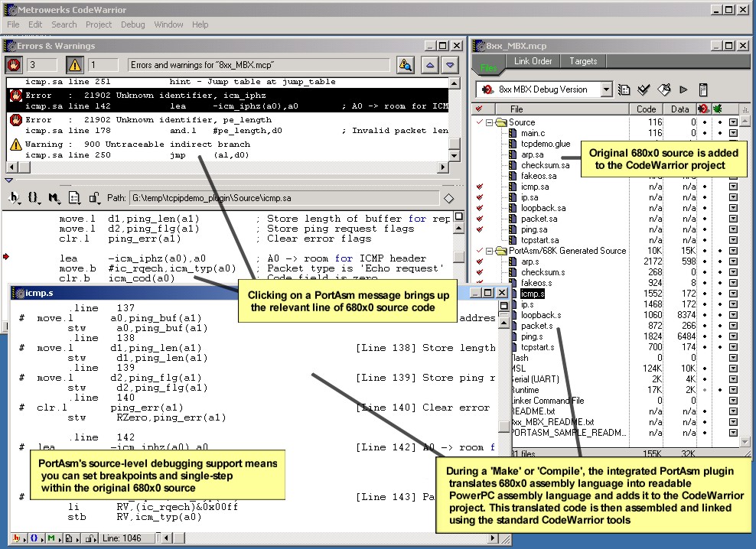Click the error list horizontal scrollbar
Screen dimensions: 756x549
tap(230, 167)
